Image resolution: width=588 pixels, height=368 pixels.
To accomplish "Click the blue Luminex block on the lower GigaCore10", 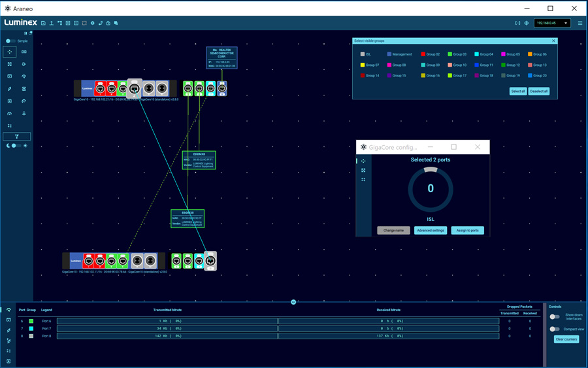I will (x=76, y=261).
